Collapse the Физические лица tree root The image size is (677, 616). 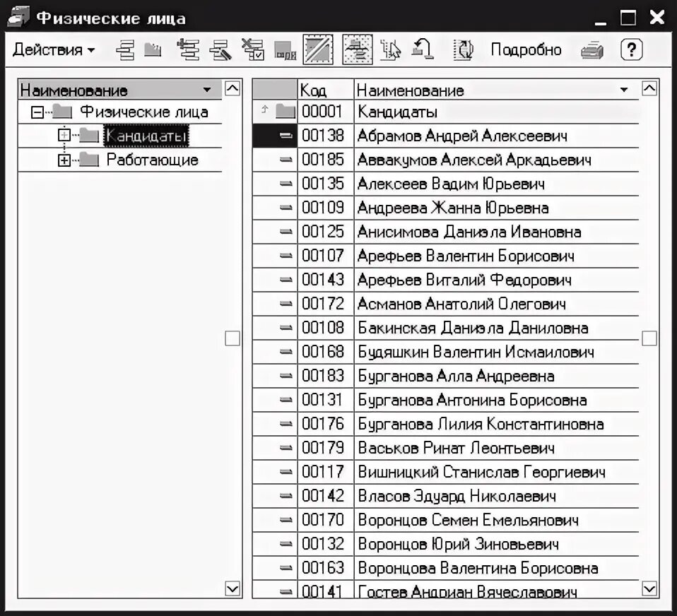[37, 112]
